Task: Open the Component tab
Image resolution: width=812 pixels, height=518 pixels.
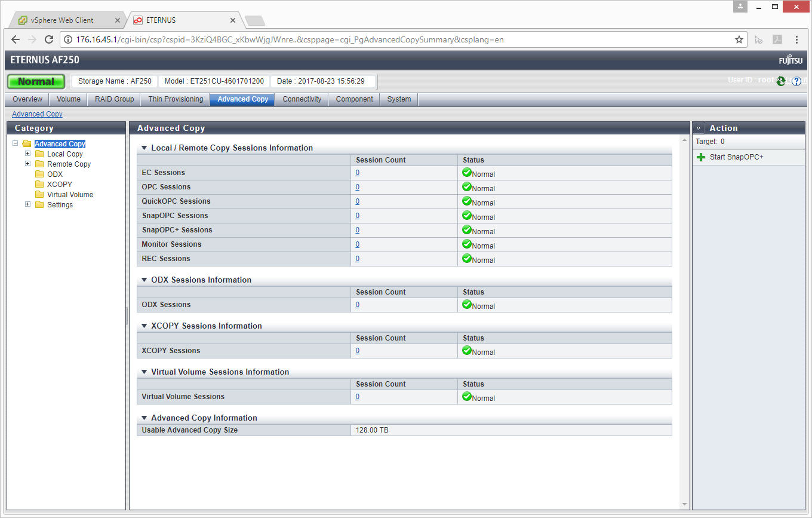Action: coord(355,99)
